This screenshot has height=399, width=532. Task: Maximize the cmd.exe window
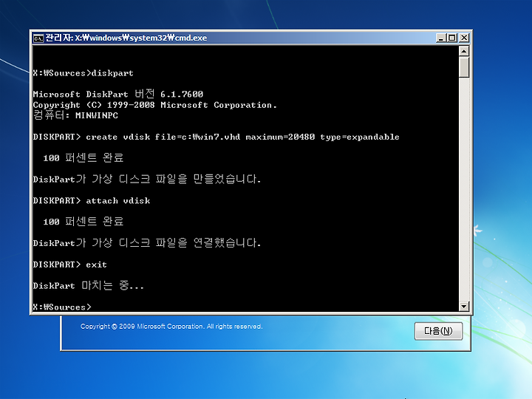tap(452, 38)
